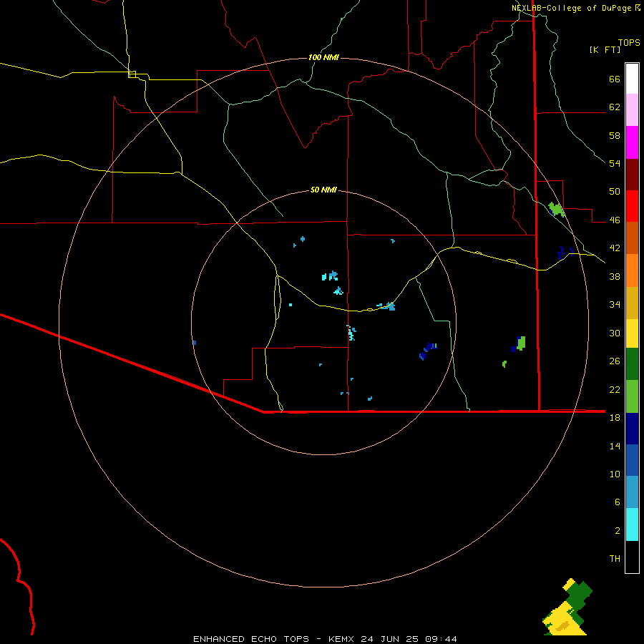Click the light pink legend swatch below 62
The height and width of the screenshot is (644, 644).
[632, 109]
